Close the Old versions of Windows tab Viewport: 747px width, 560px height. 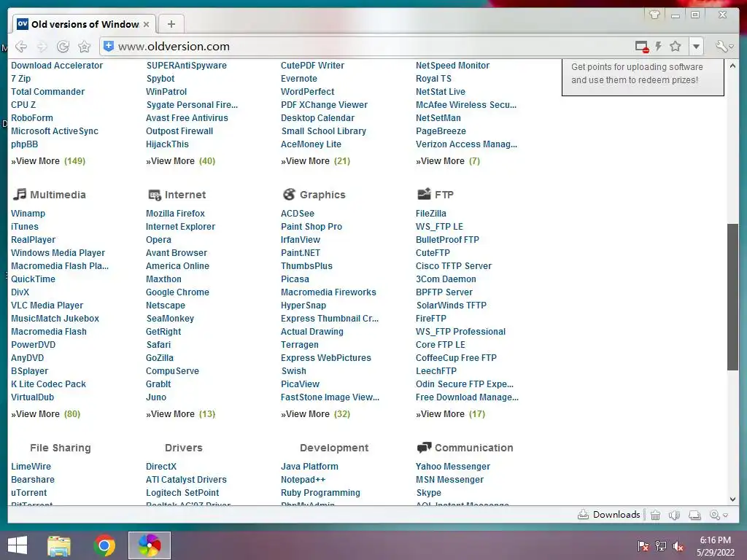(x=146, y=24)
